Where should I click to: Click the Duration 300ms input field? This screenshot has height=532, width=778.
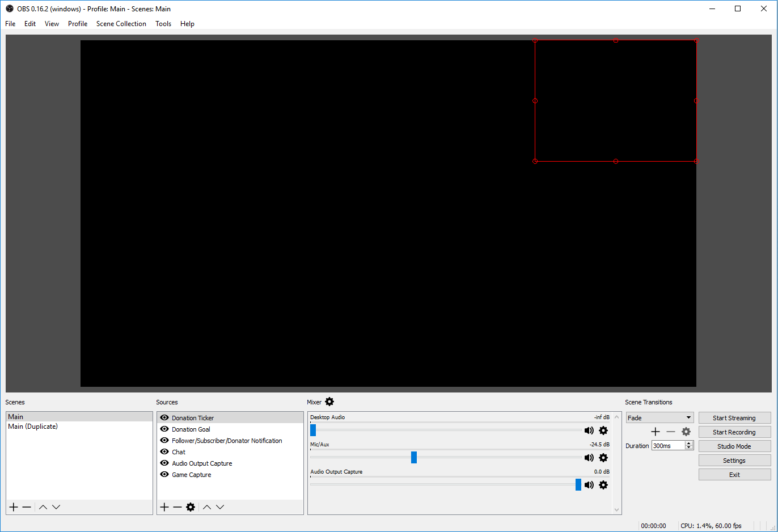[x=669, y=446]
